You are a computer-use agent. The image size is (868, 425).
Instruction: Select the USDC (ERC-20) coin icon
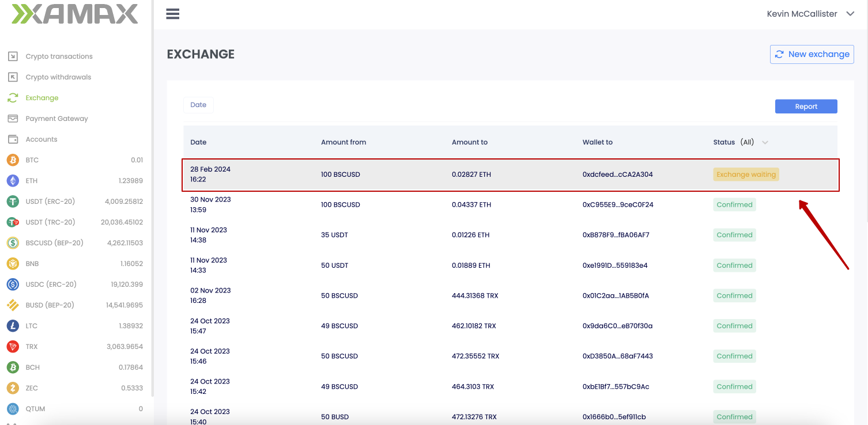pyautogui.click(x=13, y=284)
